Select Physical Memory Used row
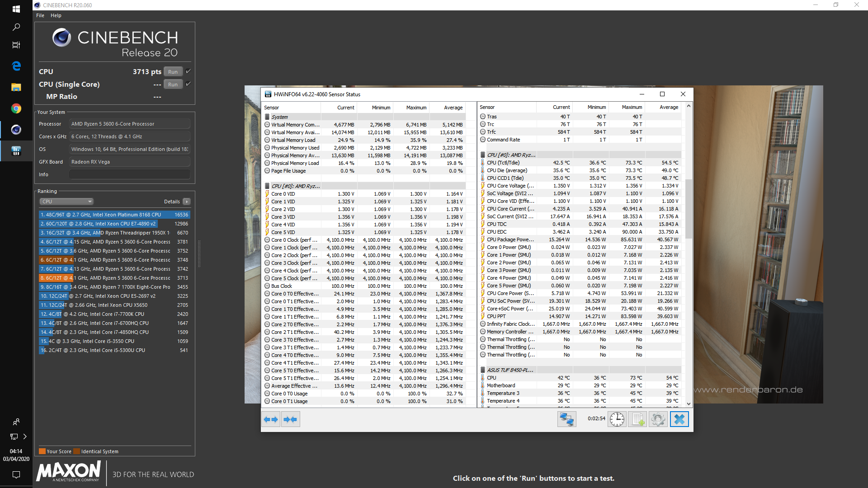The image size is (868, 488). (x=365, y=148)
